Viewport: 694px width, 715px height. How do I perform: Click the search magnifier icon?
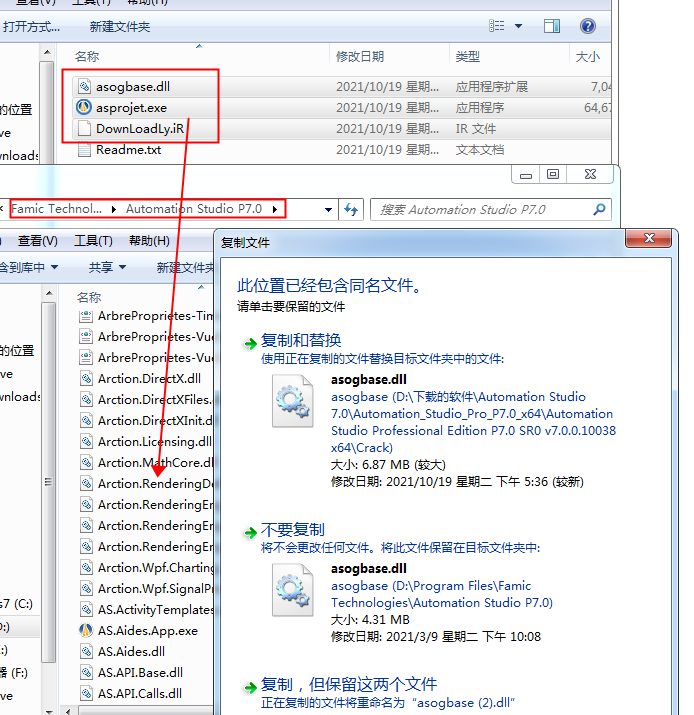599,209
